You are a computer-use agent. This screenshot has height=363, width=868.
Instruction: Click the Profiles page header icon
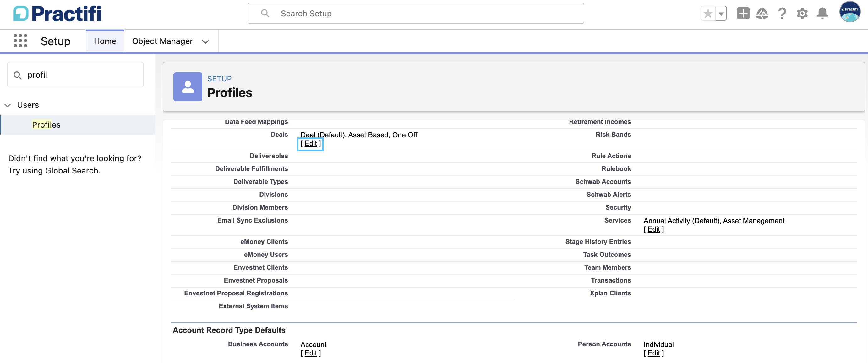[x=188, y=87]
